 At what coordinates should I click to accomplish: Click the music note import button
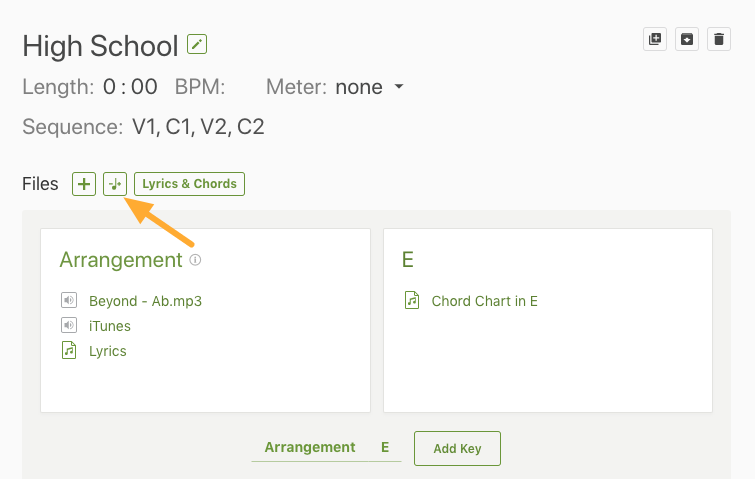(x=115, y=184)
